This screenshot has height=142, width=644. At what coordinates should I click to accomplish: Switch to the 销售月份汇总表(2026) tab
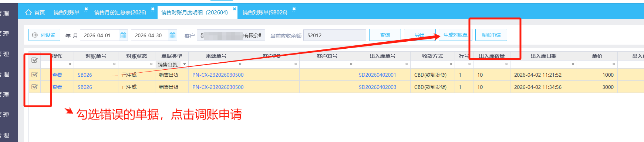point(120,13)
